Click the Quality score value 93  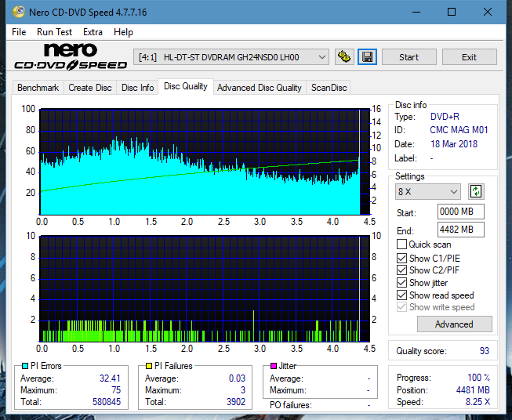pos(485,351)
